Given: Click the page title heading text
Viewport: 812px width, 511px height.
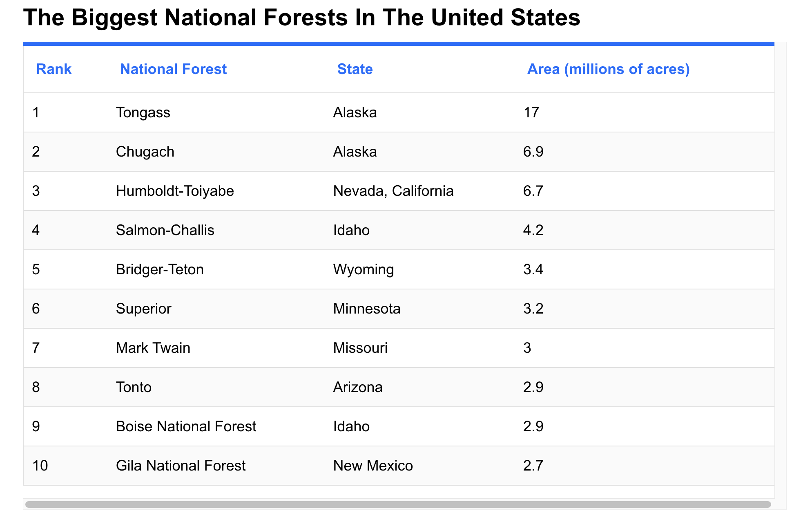Looking at the screenshot, I should [302, 18].
